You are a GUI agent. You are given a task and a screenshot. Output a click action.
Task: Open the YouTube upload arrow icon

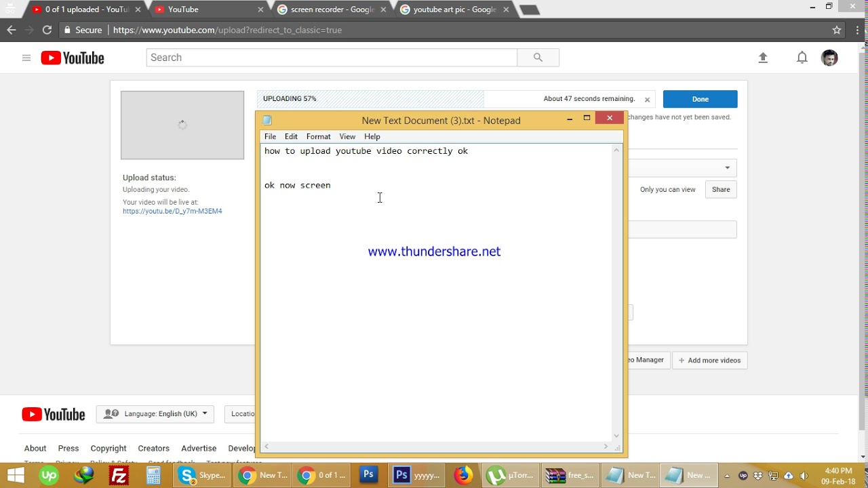[x=763, y=58]
